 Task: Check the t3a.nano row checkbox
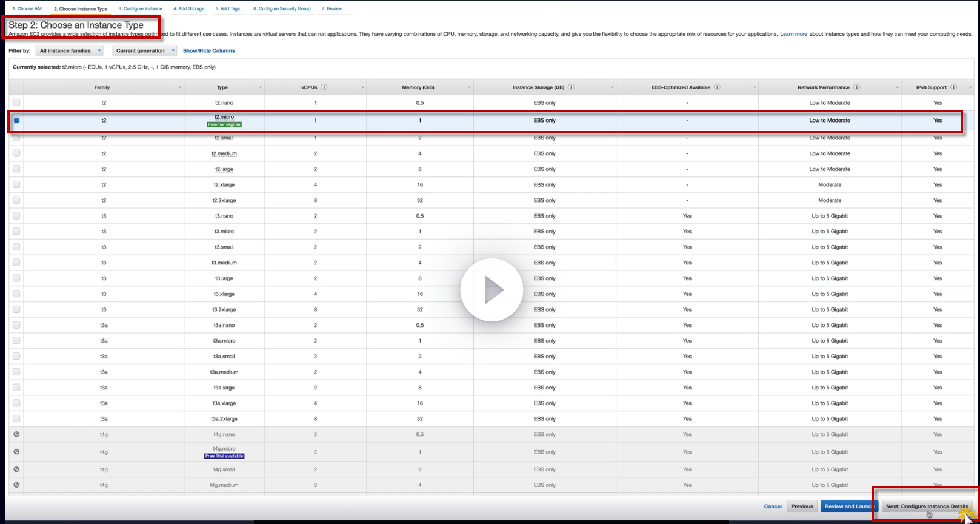pos(16,325)
